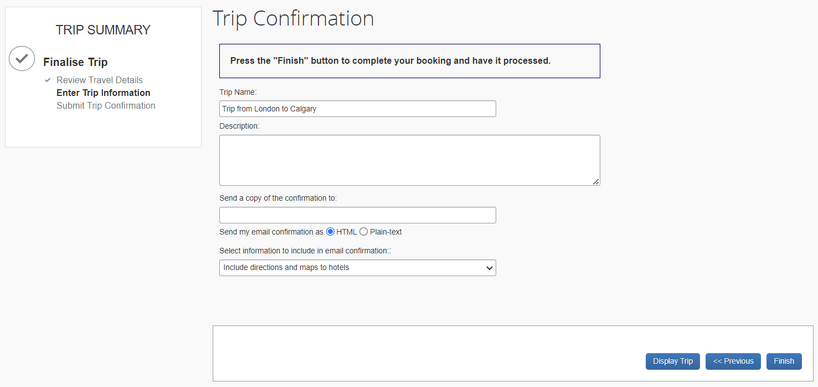Go back with the << Previous button
The height and width of the screenshot is (387, 818).
coord(733,361)
